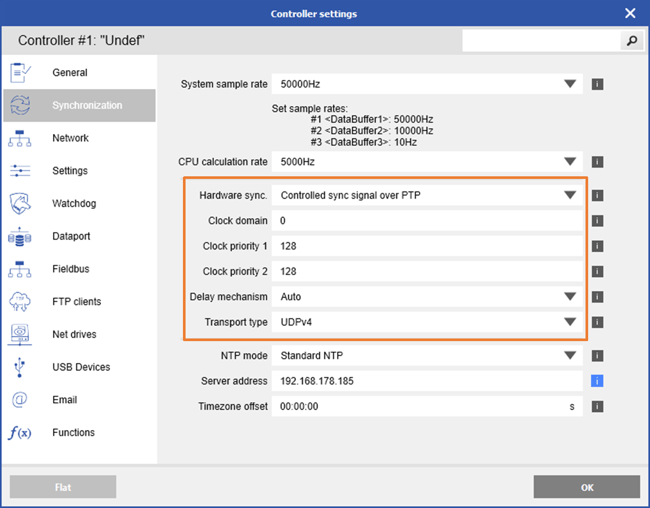
Task: Expand the Transport type dropdown
Action: point(570,322)
